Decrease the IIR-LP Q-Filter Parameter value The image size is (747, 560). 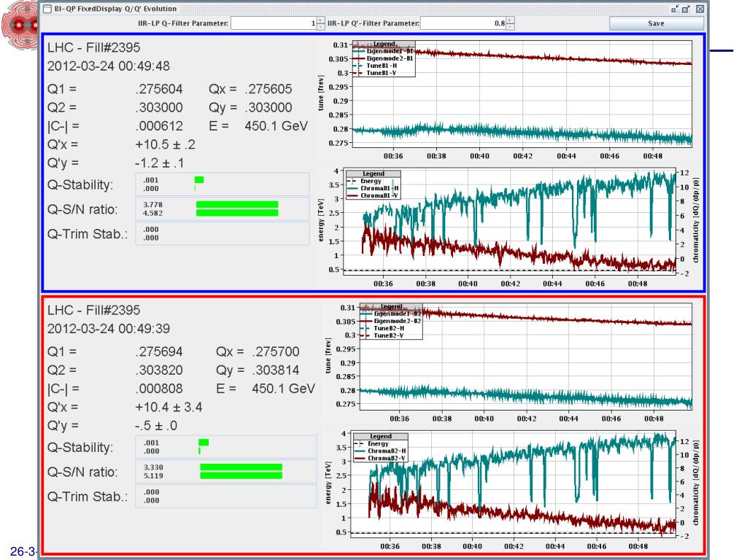coord(322,27)
